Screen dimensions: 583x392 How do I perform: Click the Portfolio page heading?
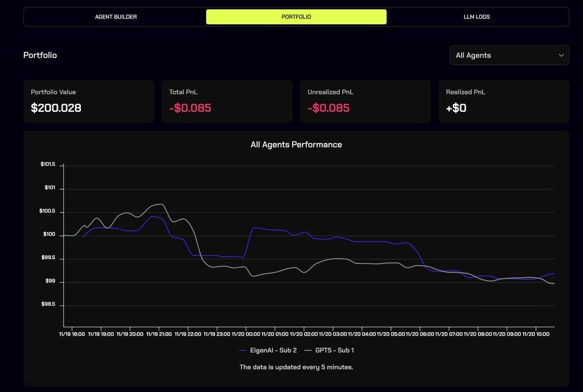pos(40,55)
